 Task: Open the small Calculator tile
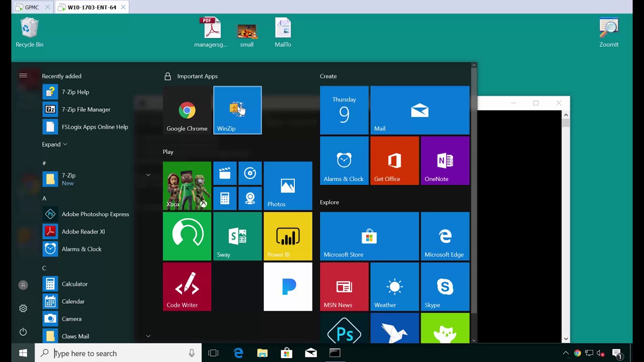225,199
